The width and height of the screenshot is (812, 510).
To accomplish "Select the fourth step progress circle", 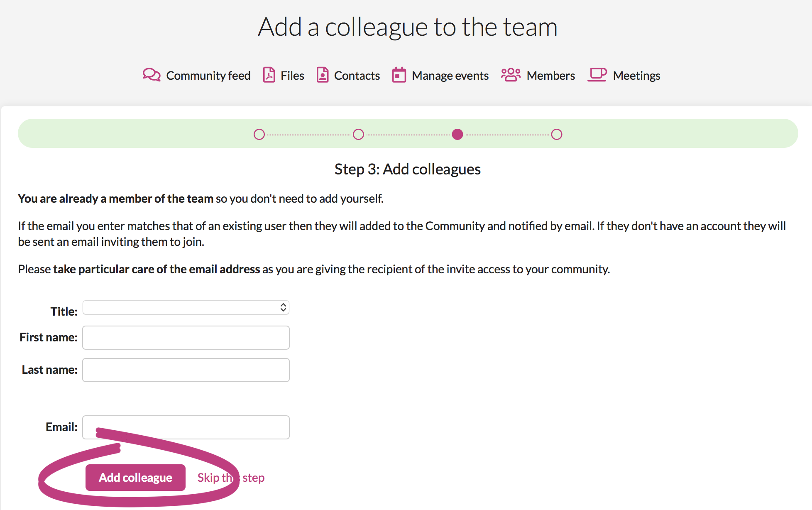I will 557,135.
